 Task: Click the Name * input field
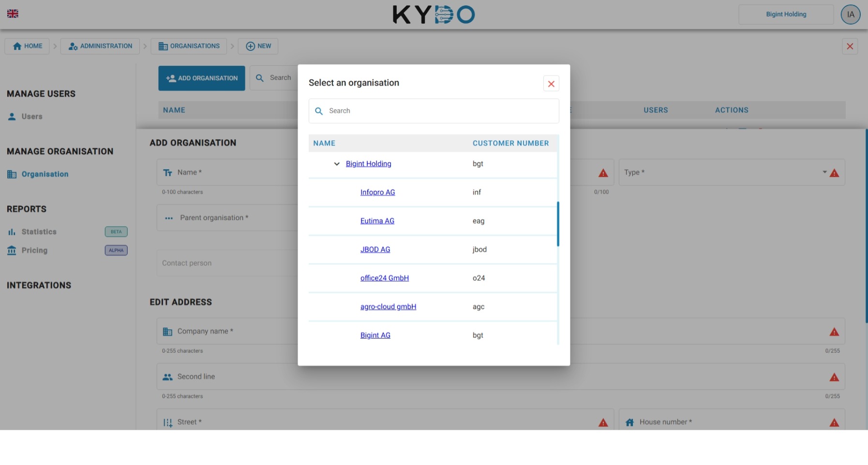tap(227, 173)
